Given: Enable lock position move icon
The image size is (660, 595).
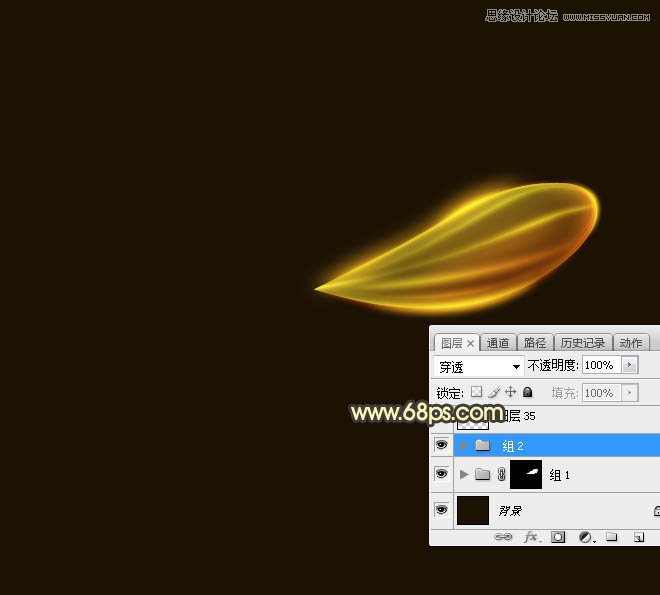Looking at the screenshot, I should [x=511, y=393].
